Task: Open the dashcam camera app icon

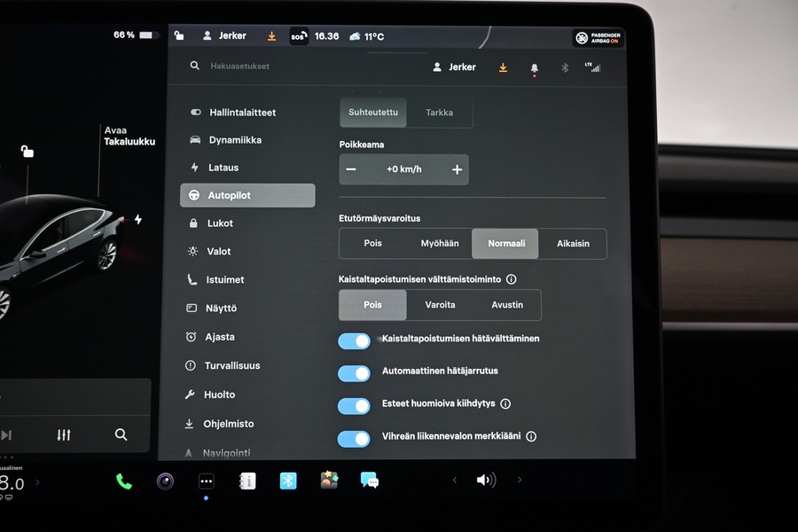Action: [x=165, y=481]
